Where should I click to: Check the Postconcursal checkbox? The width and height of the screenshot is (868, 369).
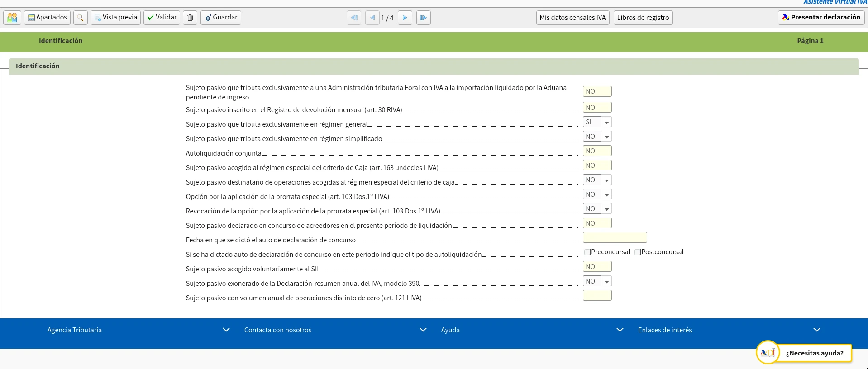(x=637, y=252)
